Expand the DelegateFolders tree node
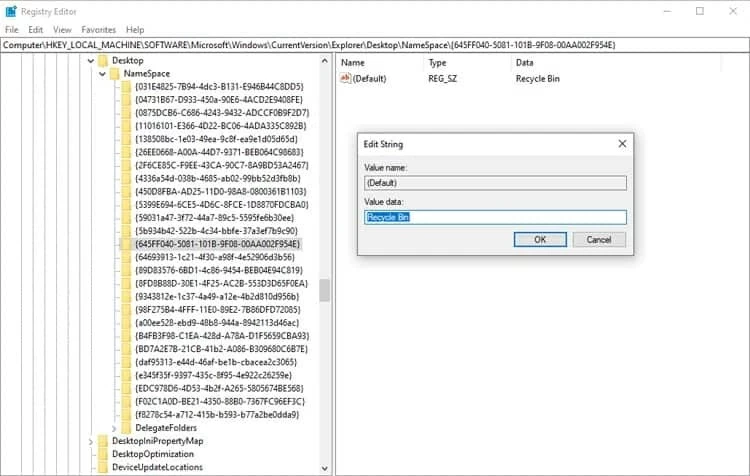The height and width of the screenshot is (476, 750). point(113,428)
